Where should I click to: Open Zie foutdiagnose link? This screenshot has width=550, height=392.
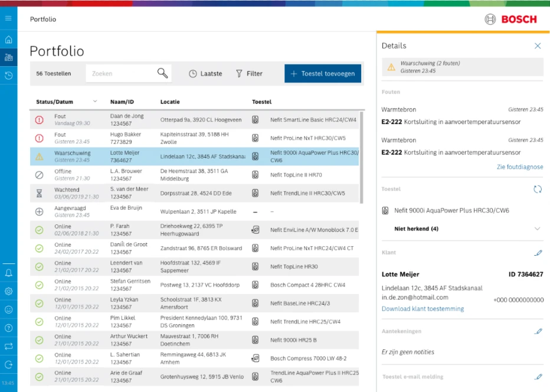click(x=519, y=167)
